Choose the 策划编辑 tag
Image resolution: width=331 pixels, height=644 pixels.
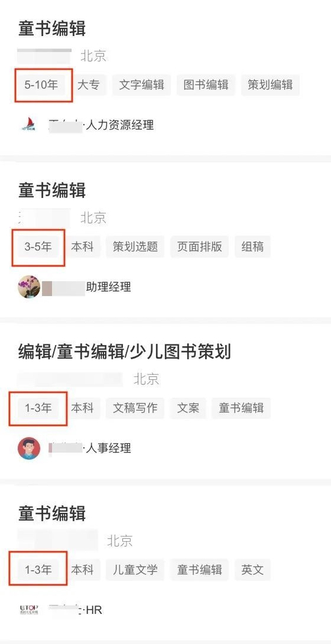click(x=270, y=85)
